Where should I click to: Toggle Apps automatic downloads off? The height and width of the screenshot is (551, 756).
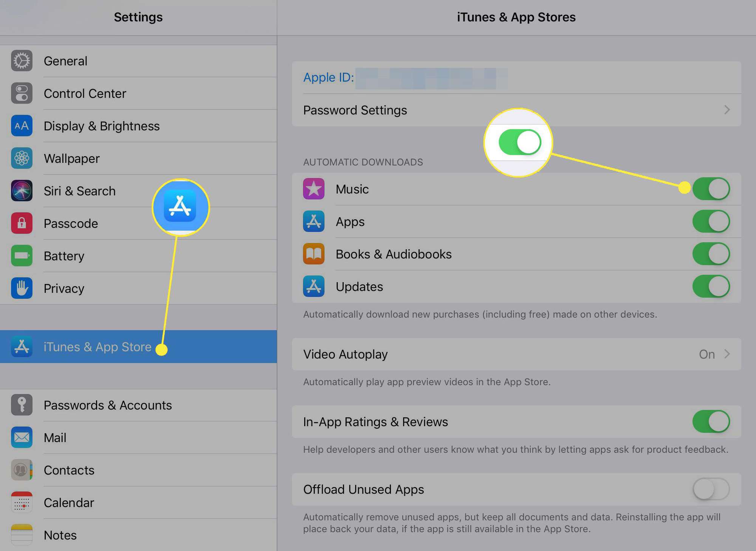(710, 221)
